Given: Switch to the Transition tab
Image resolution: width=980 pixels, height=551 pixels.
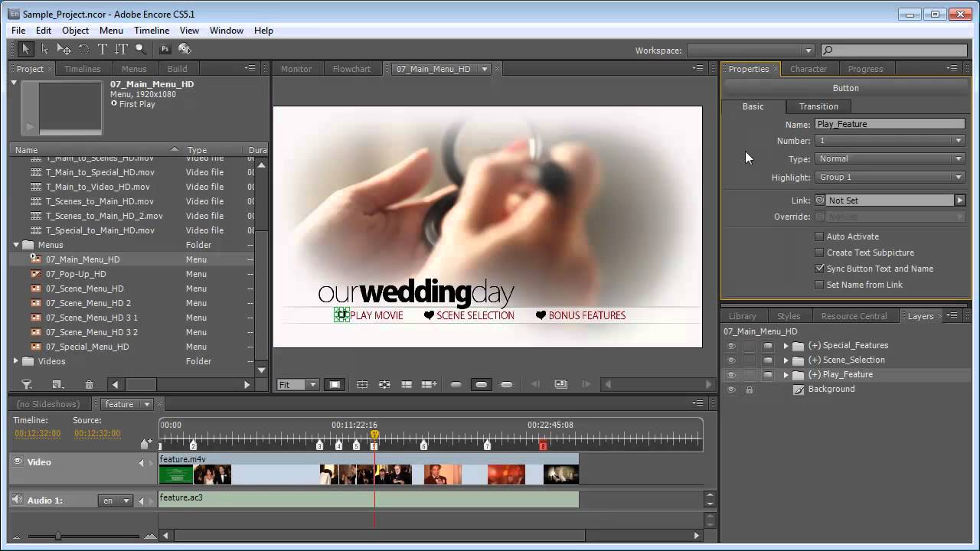Looking at the screenshot, I should (x=818, y=106).
